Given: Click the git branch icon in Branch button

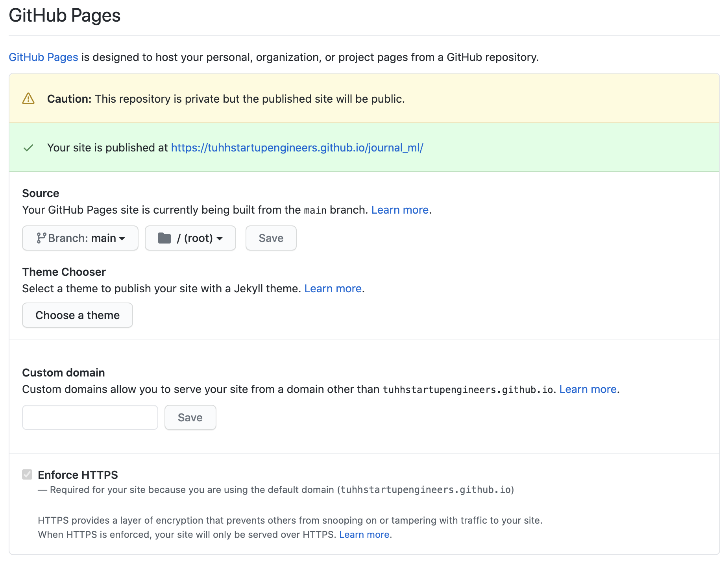Looking at the screenshot, I should (41, 238).
